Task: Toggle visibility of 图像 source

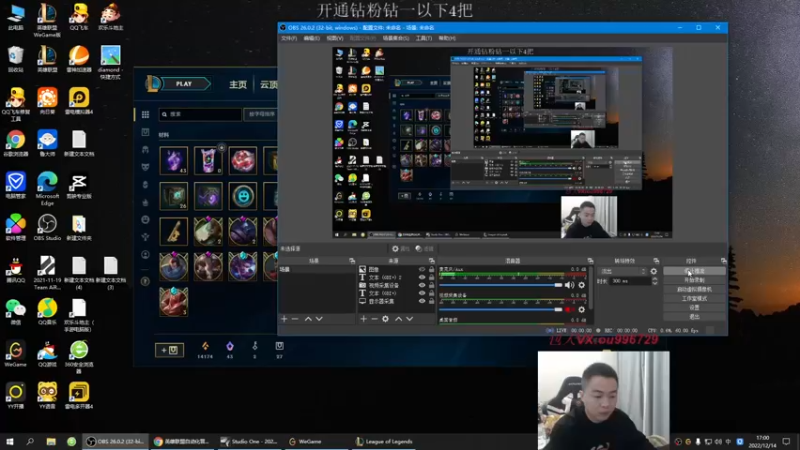Action: coord(422,269)
